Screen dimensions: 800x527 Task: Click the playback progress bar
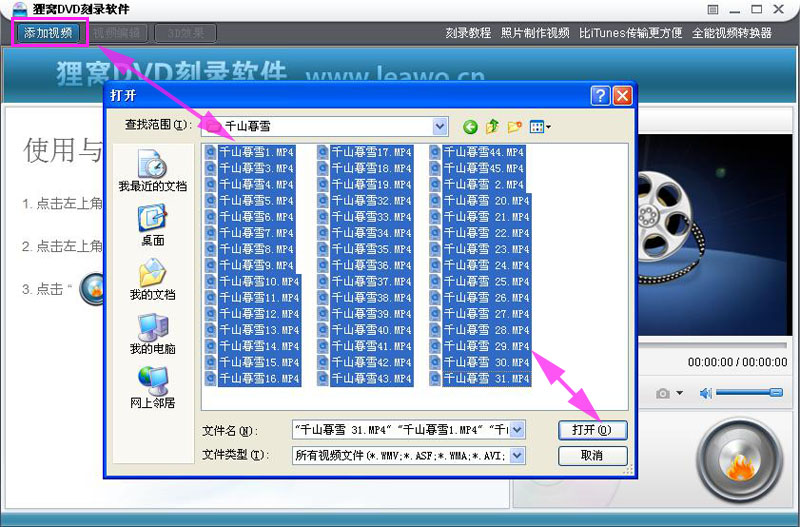[x=712, y=345]
